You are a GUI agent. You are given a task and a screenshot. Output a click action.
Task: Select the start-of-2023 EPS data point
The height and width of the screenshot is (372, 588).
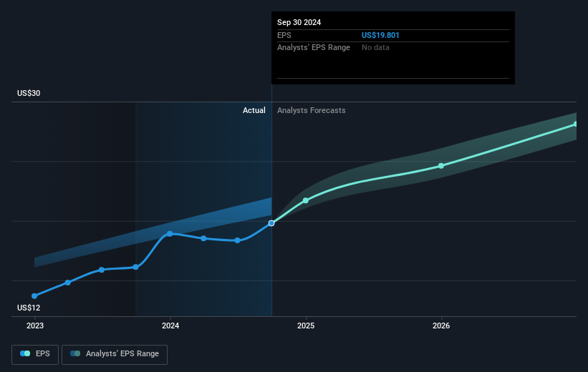coord(34,296)
